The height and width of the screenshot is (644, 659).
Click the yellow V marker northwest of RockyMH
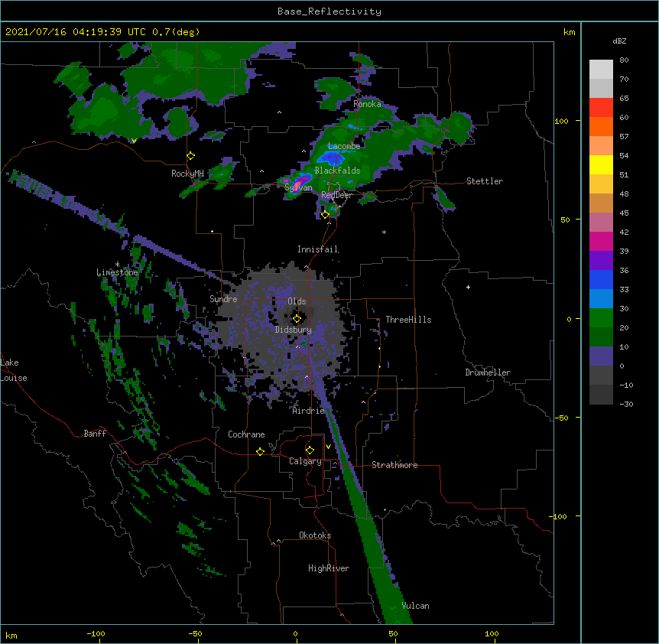point(134,141)
